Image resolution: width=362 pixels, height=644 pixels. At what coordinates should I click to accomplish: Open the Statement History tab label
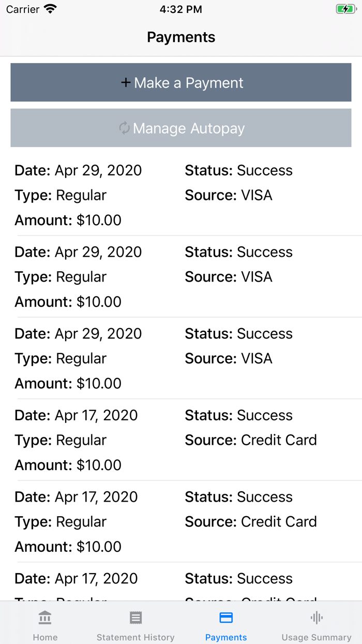tap(135, 637)
